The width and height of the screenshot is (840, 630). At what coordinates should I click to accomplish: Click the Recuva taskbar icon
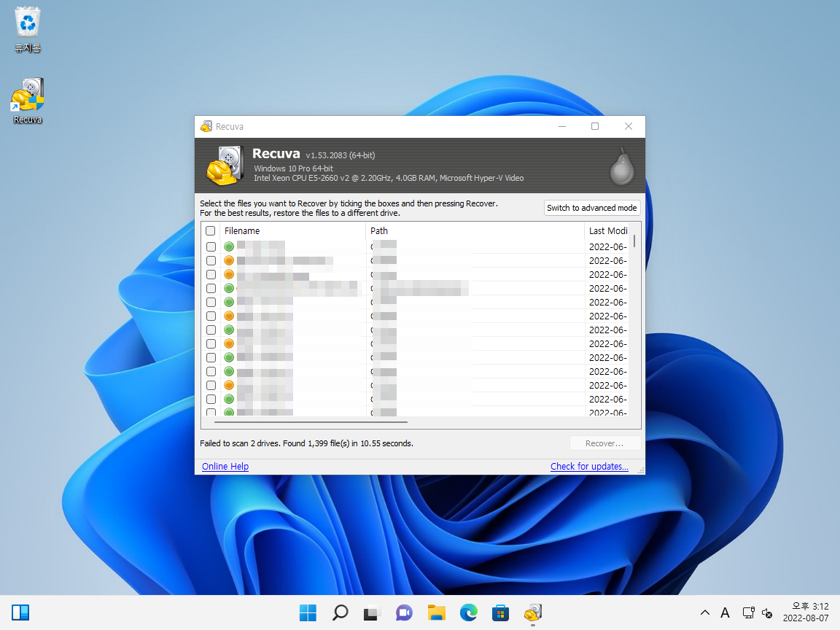[532, 612]
